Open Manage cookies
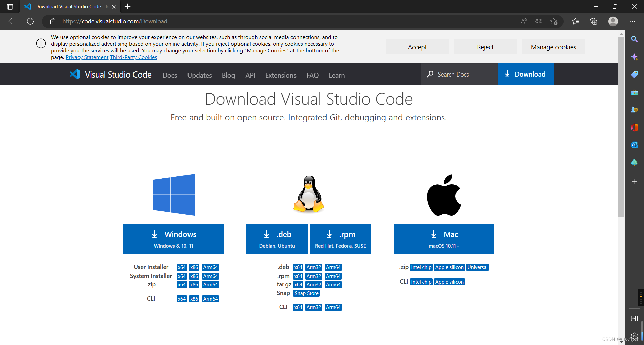 553,47
